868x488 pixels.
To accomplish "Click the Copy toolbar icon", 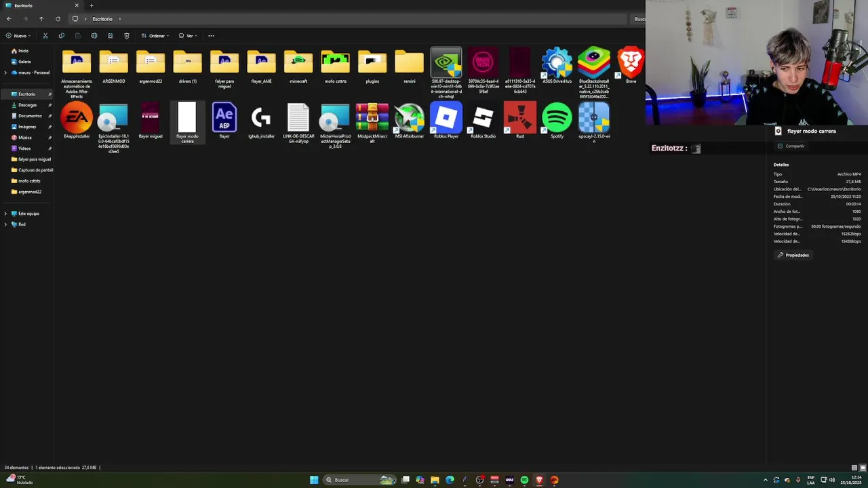I will point(62,36).
